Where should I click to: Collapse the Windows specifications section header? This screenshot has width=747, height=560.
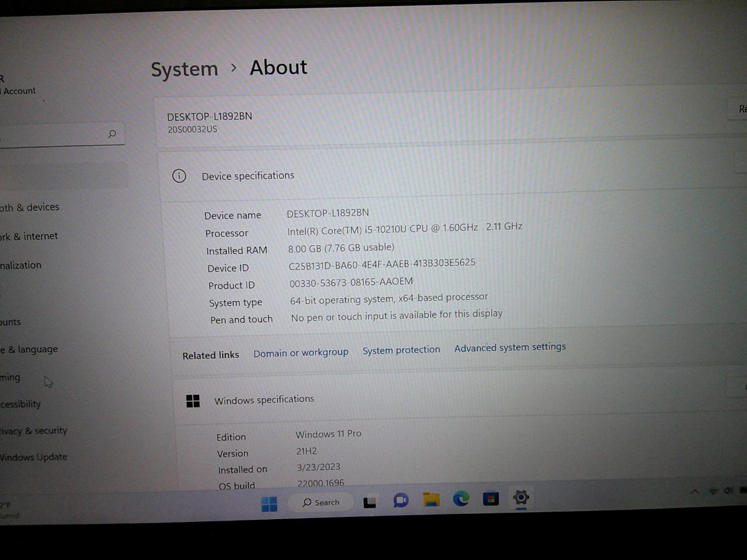click(x=459, y=397)
